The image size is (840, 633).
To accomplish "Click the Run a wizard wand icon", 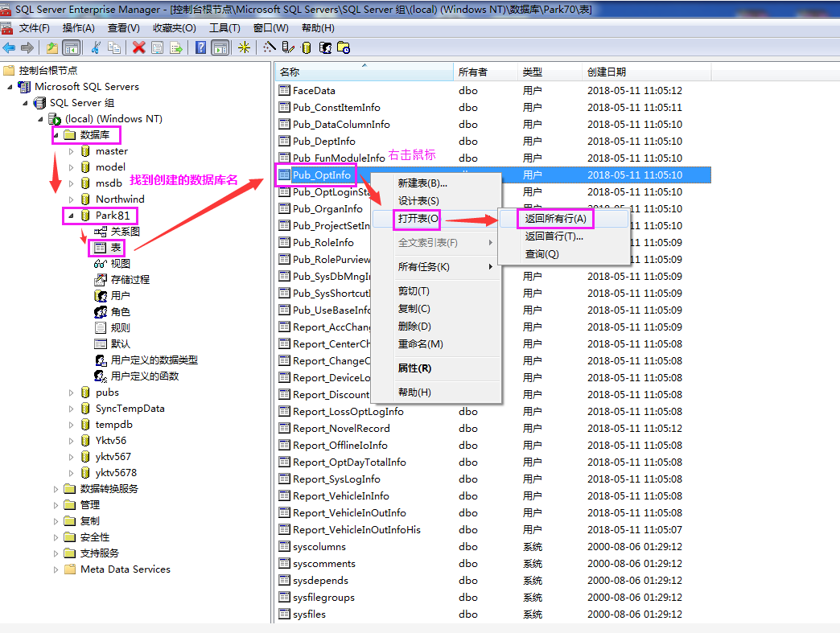I will (x=270, y=48).
